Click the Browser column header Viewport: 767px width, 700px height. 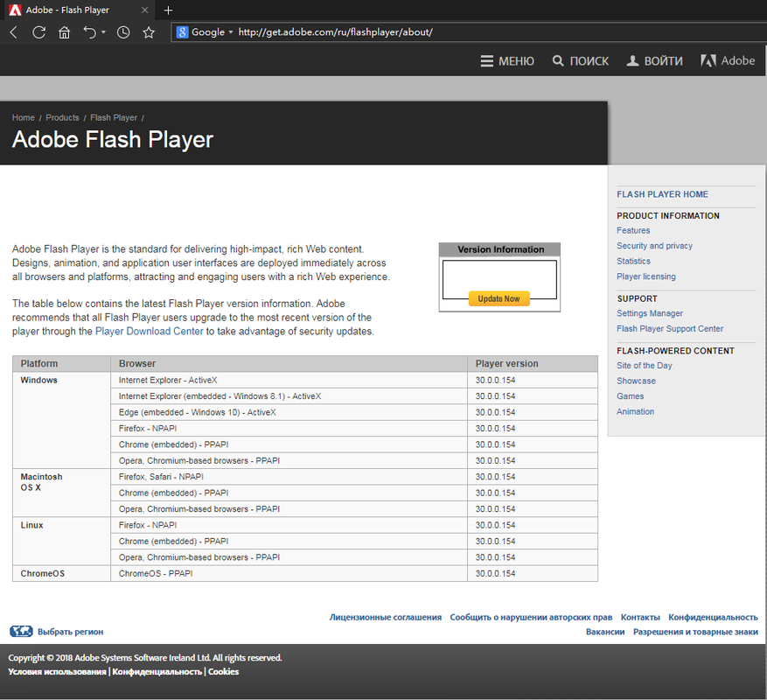(x=289, y=364)
